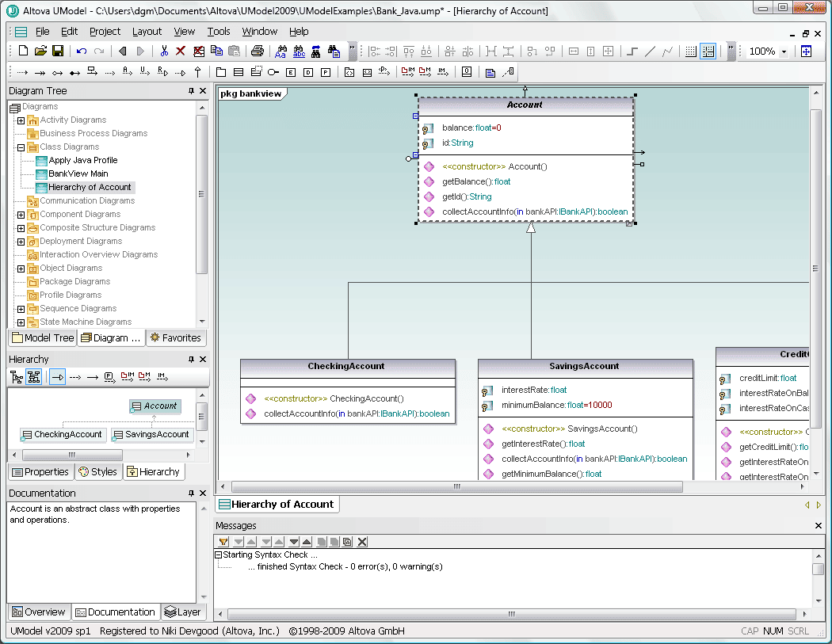Toggle dashed dependency arrow in Hierarchy toolbar
The image size is (832, 644).
coord(75,377)
